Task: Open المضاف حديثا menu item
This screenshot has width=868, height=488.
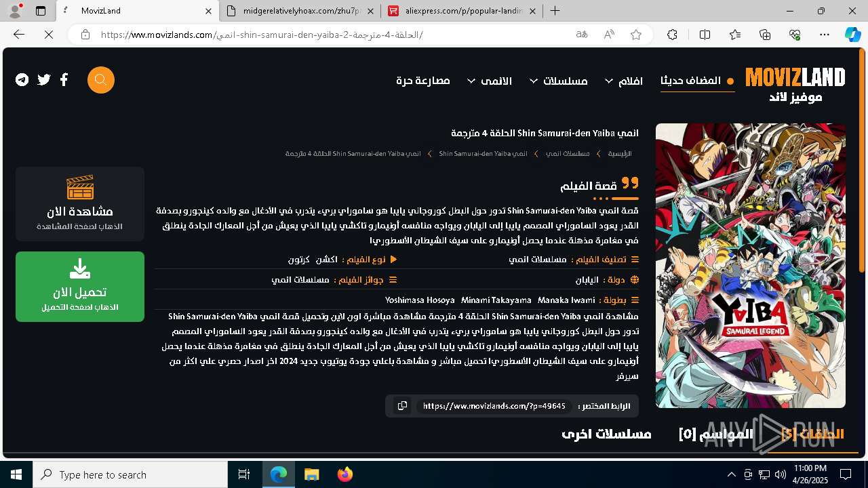Action: coord(697,81)
